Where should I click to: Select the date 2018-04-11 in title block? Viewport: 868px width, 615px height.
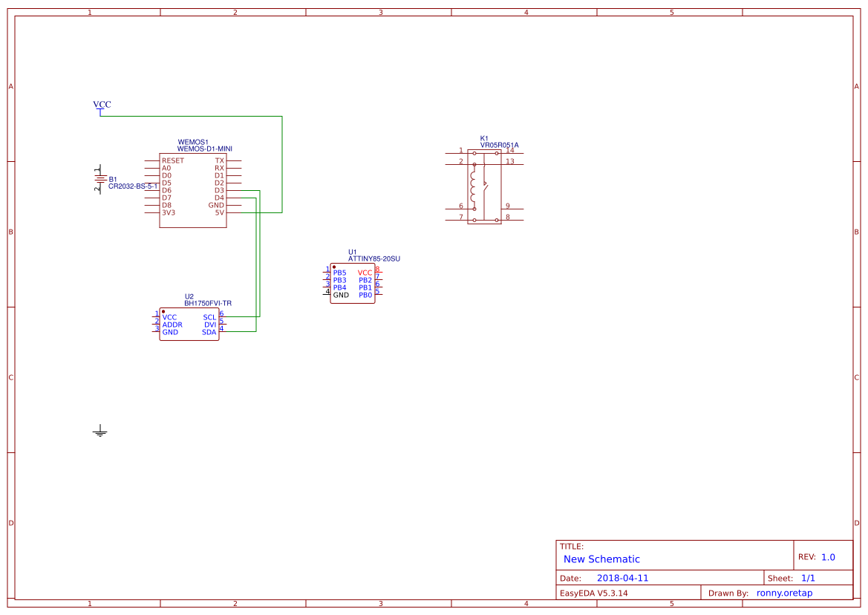pyautogui.click(x=623, y=577)
